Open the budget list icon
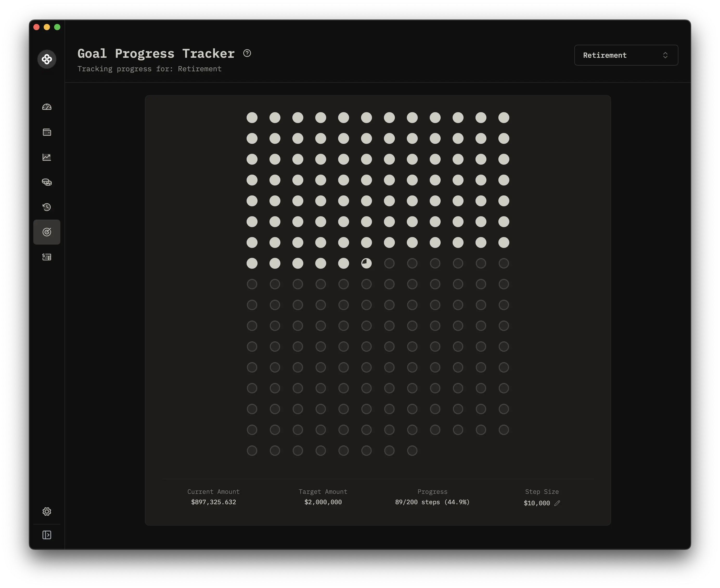This screenshot has height=588, width=720. (x=47, y=257)
